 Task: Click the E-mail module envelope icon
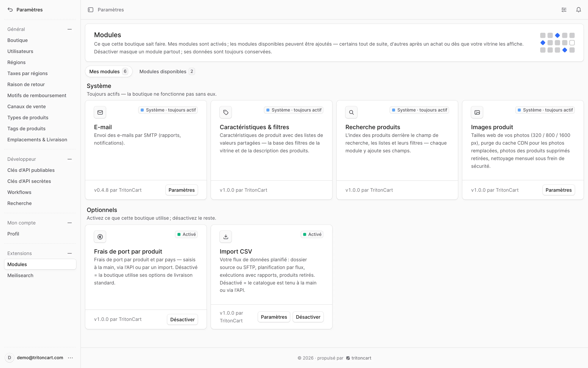pyautogui.click(x=100, y=112)
